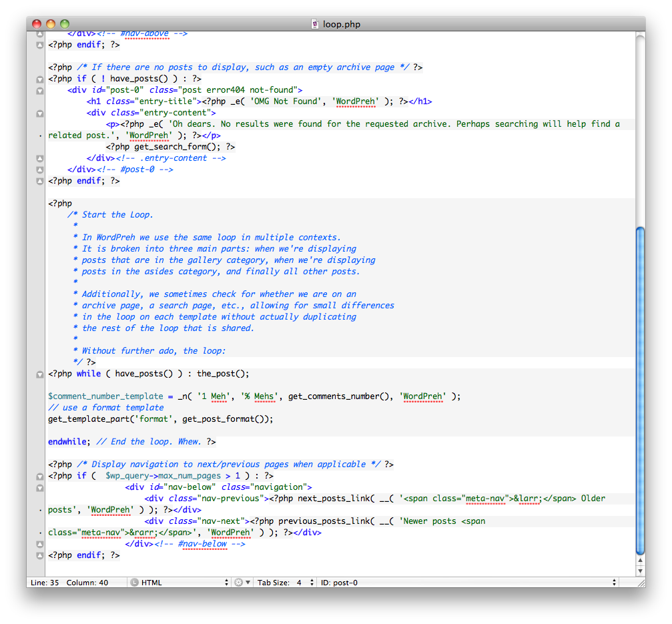Image resolution: width=672 pixels, height=624 pixels.
Task: Click the scroll down arrow at bottom right
Action: pyautogui.click(x=640, y=571)
